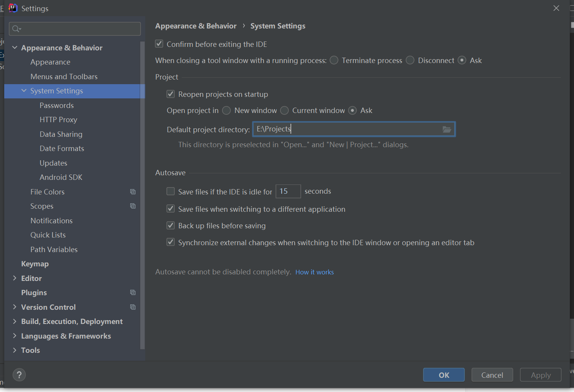This screenshot has height=392, width=574.
Task: Click the search magnifier icon in settings
Action: (16, 29)
